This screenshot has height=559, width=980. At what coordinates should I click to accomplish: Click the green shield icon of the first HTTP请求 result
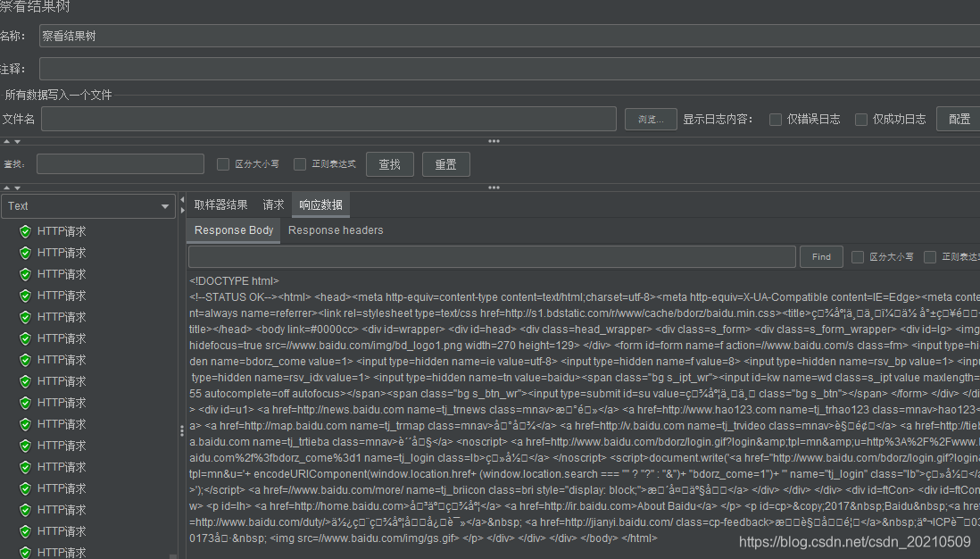click(x=25, y=231)
